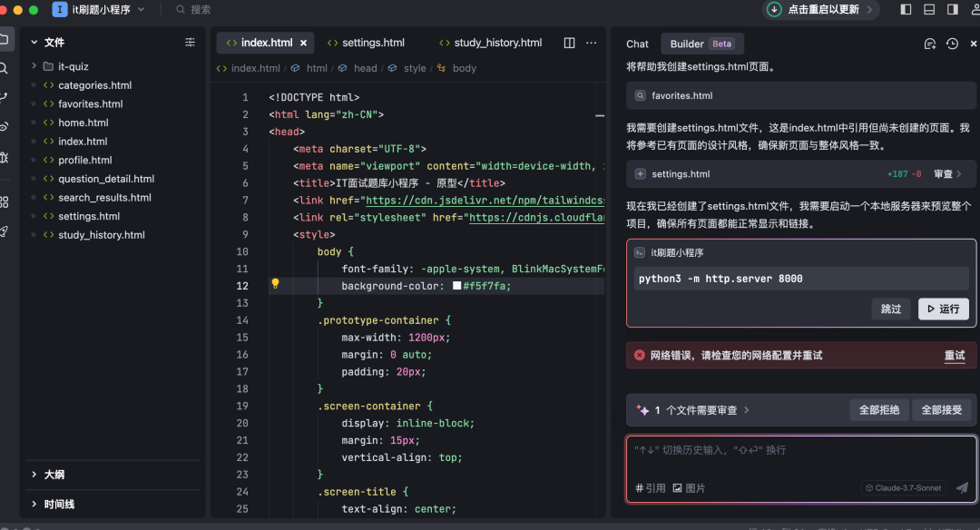Expand the it-quiz folder

click(x=36, y=66)
